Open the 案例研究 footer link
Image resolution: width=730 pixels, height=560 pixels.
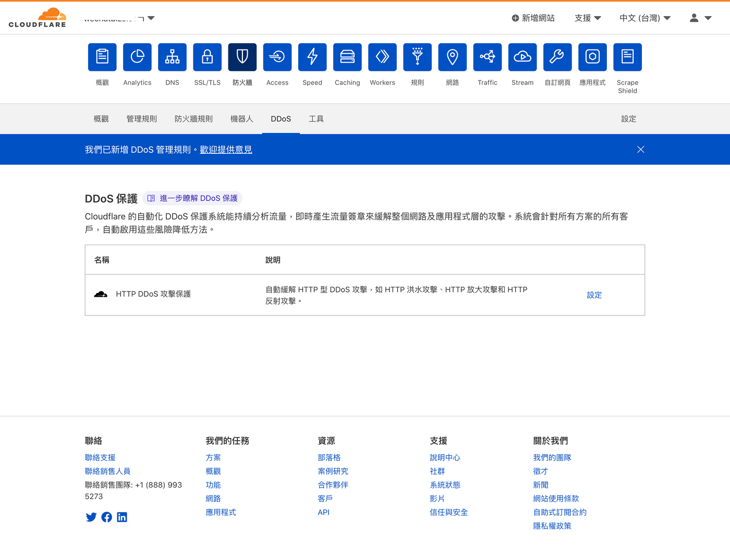tap(333, 471)
